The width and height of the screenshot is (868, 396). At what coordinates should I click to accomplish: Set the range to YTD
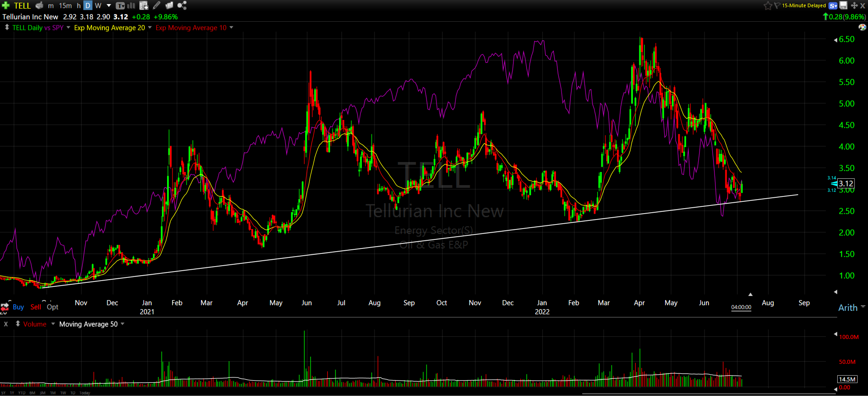coord(22,393)
